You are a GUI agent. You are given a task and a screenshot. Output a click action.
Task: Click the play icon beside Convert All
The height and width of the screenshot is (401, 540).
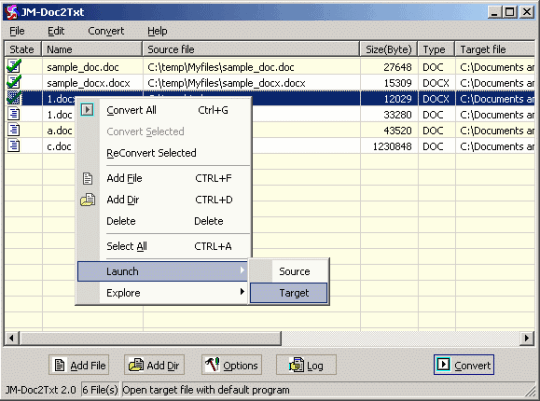pos(87,110)
